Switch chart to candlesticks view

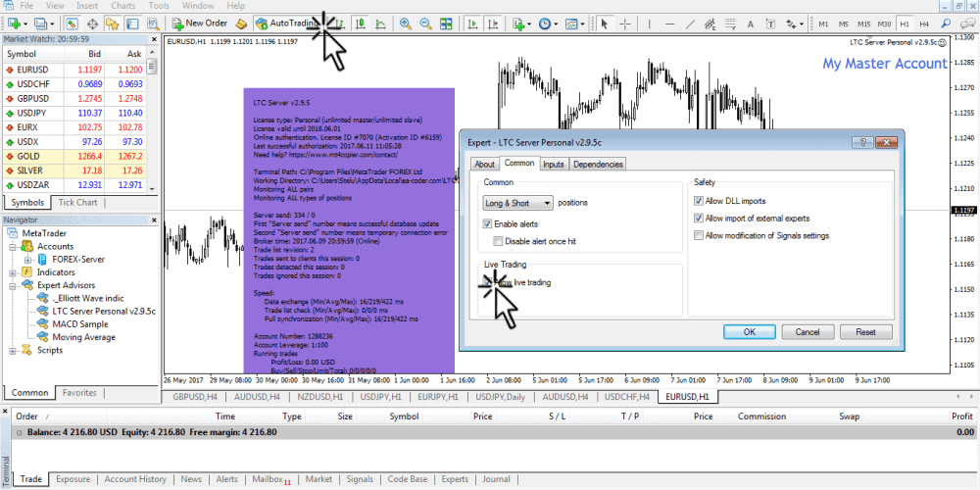coord(360,24)
